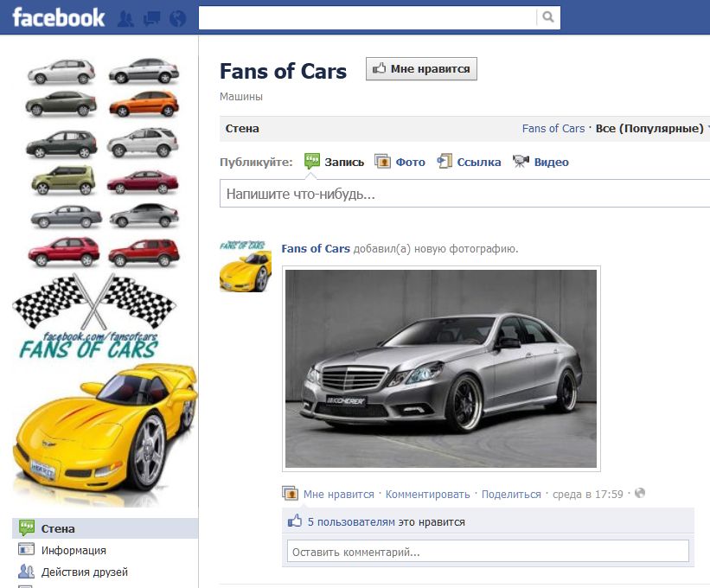Click the thumbs-up icon beside the likes count
710x588 pixels.
[x=294, y=521]
